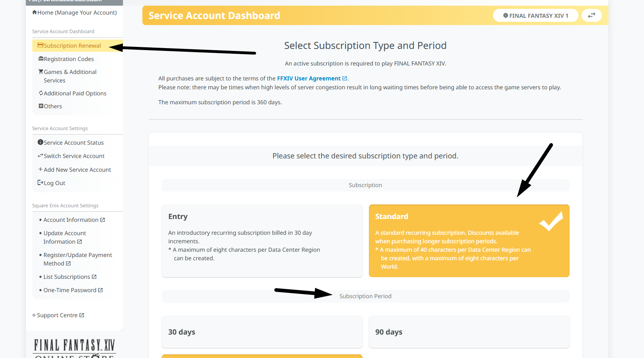Click the Registration Codes icon

[41, 59]
